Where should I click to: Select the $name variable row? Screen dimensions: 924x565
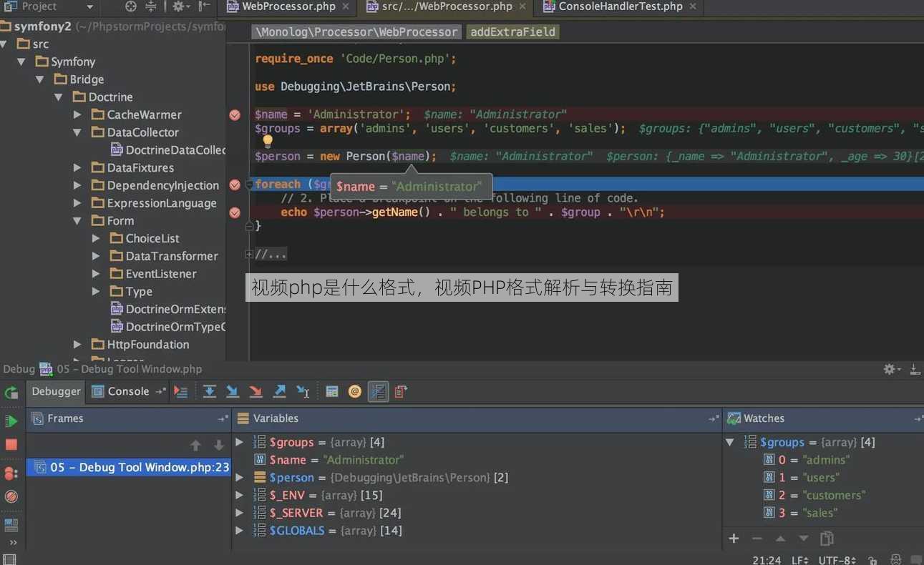point(477,460)
